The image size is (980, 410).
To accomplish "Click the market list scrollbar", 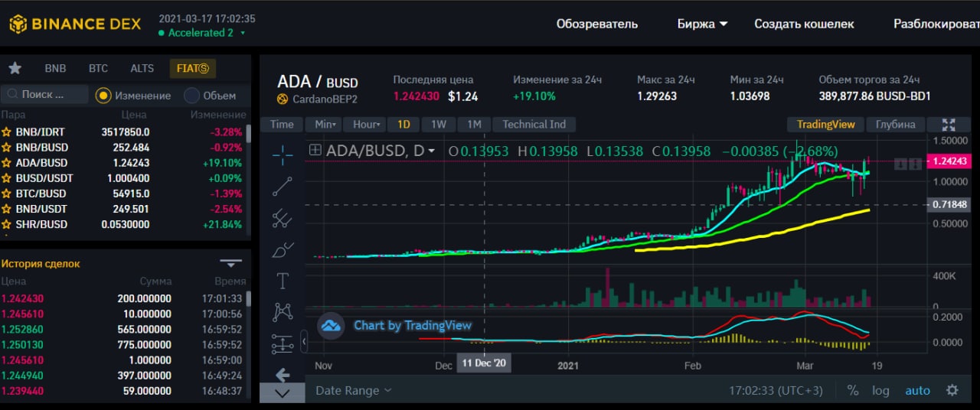I will click(248, 134).
